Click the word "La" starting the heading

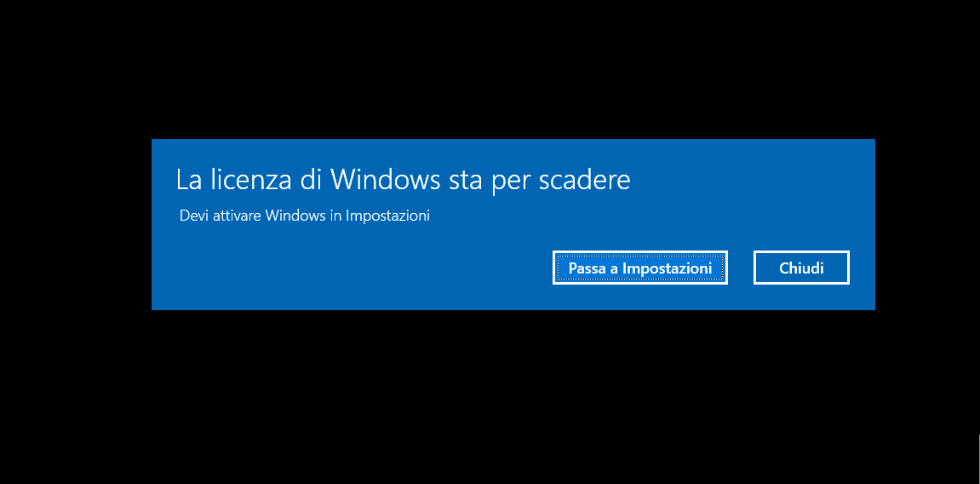(187, 180)
